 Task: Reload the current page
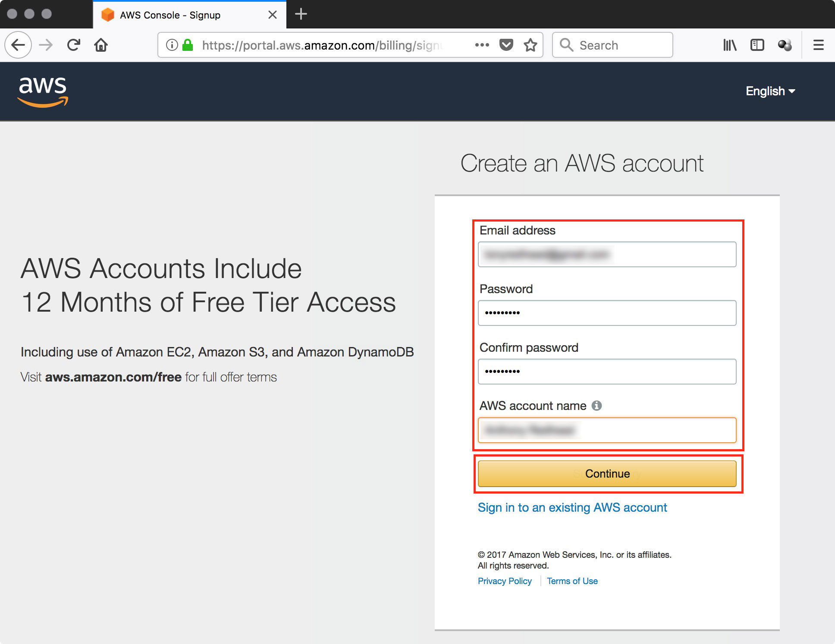74,45
